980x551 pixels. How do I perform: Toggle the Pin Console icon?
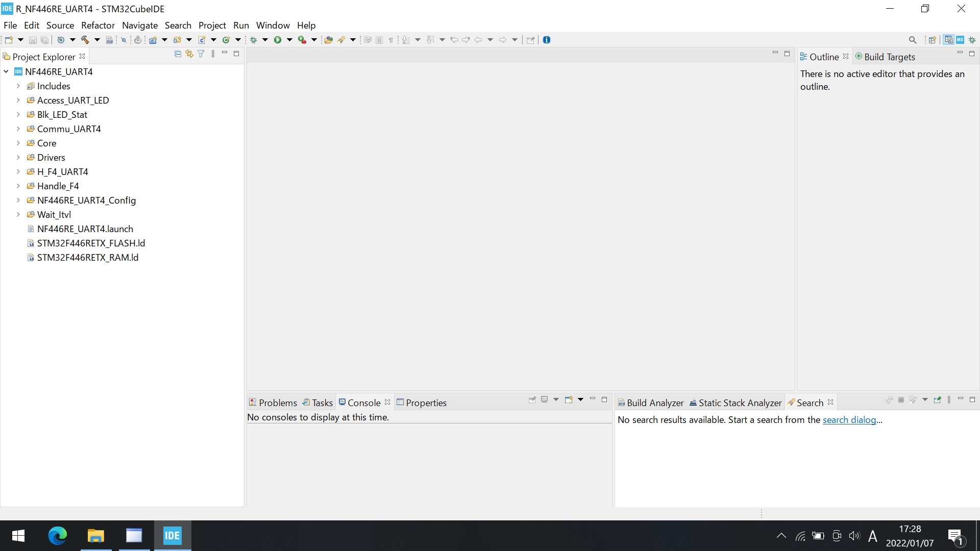click(532, 399)
